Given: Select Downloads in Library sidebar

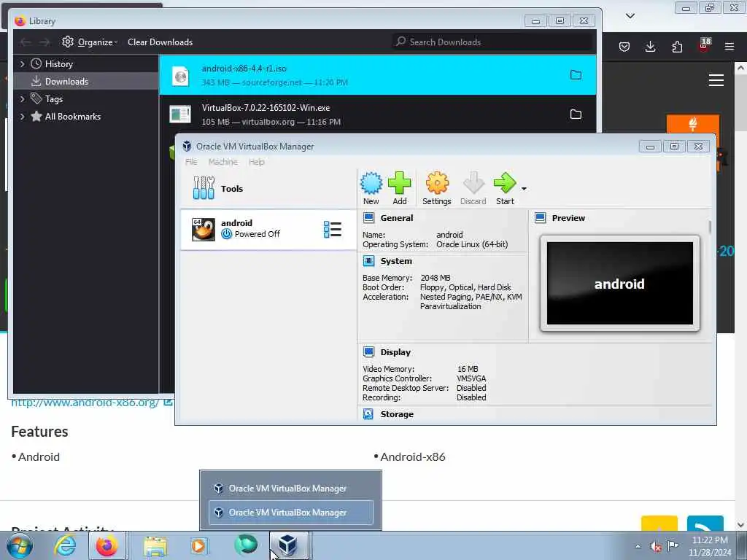Looking at the screenshot, I should pyautogui.click(x=86, y=82).
